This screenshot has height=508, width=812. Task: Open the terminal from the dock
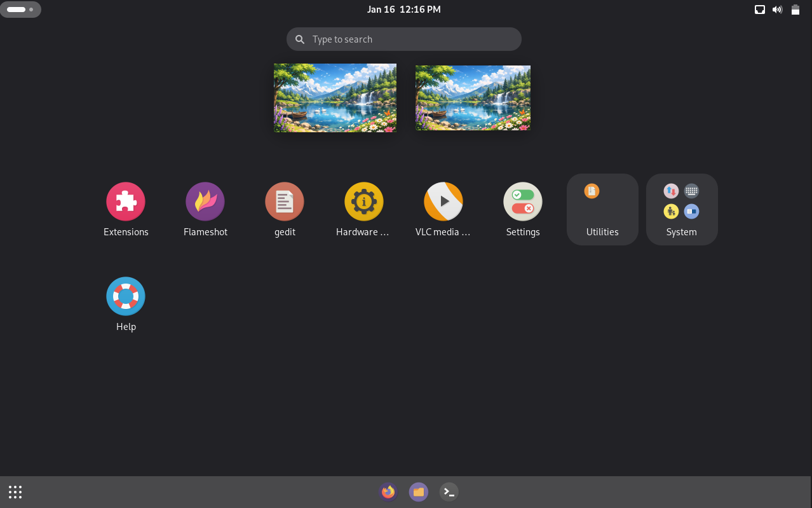(449, 491)
